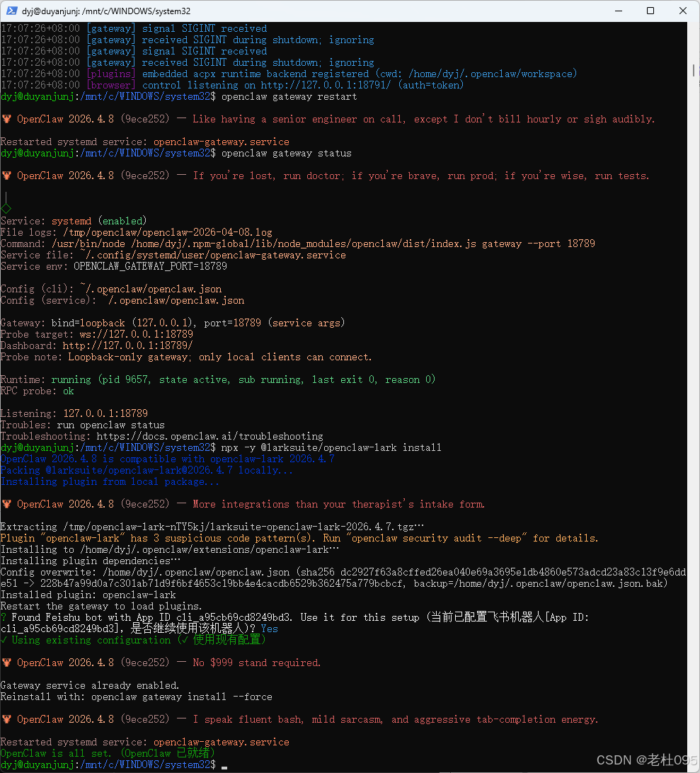Click 'Service file' systemd path line
The height and width of the screenshot is (773, 700).
pyautogui.click(x=173, y=255)
